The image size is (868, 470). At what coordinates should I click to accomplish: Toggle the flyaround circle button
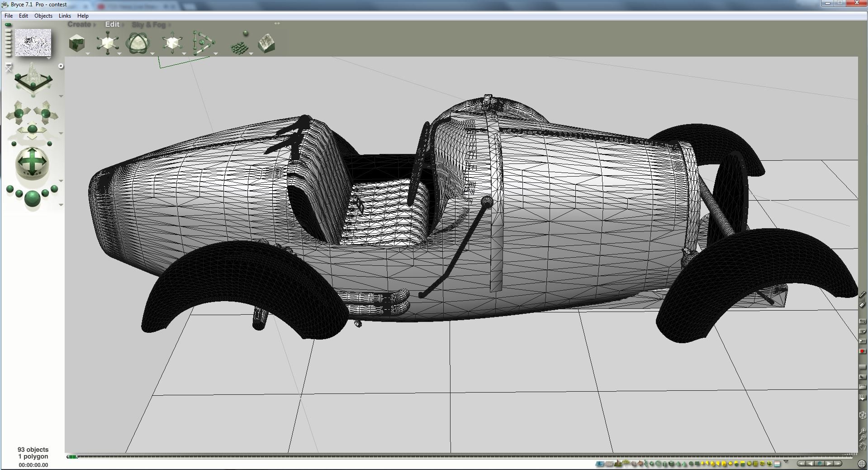click(x=61, y=67)
